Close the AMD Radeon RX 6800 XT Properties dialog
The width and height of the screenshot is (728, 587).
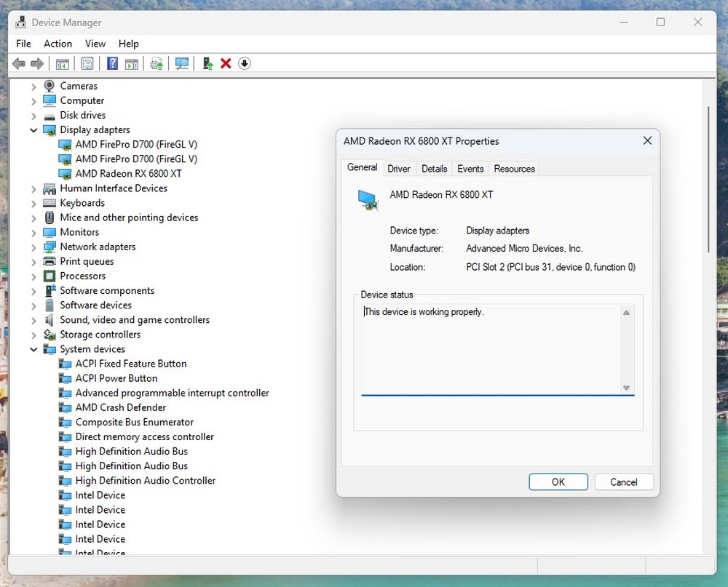click(647, 140)
